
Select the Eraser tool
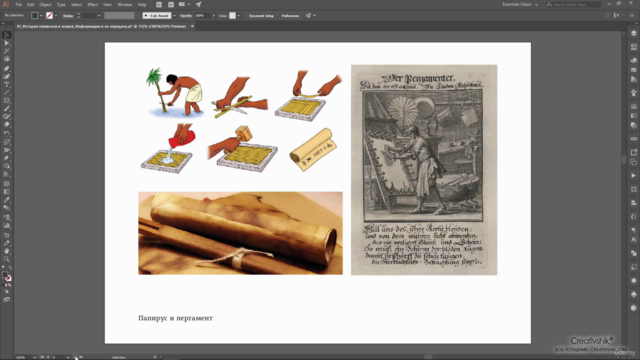click(7, 124)
